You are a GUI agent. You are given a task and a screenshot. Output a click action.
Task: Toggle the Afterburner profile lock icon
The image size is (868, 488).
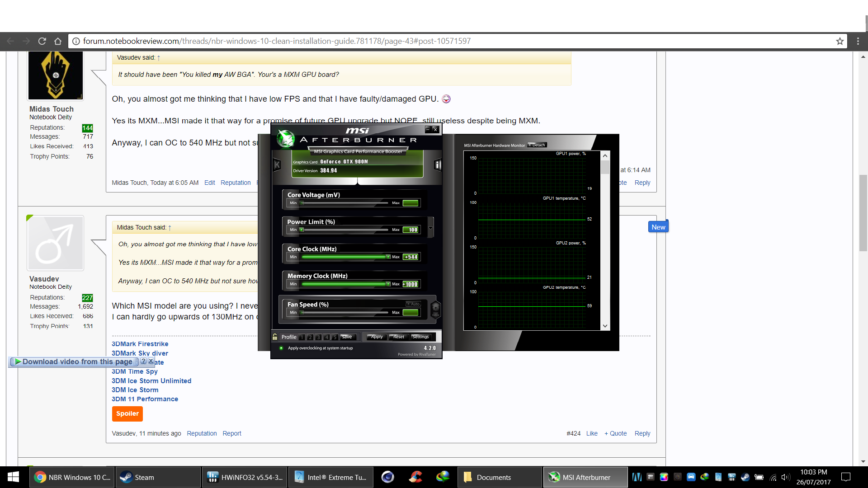(275, 337)
